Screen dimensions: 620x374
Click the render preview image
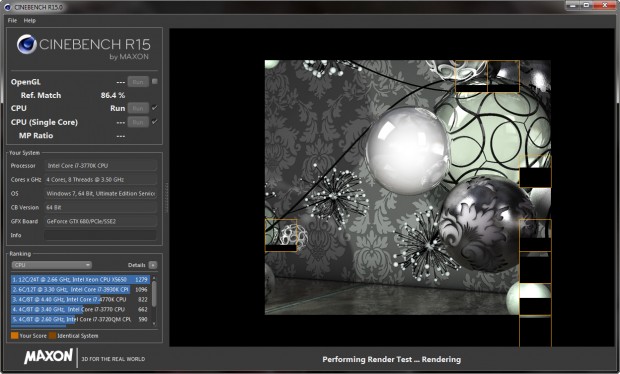(408, 187)
